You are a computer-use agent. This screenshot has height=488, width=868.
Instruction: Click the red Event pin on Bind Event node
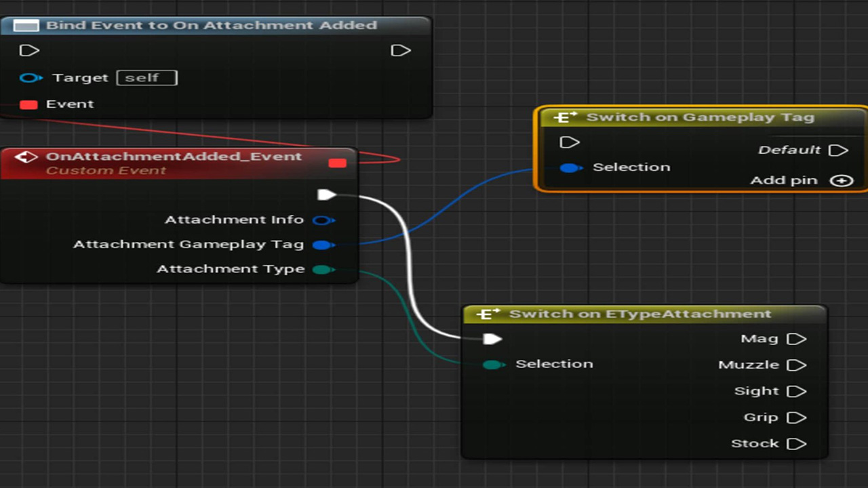[28, 104]
